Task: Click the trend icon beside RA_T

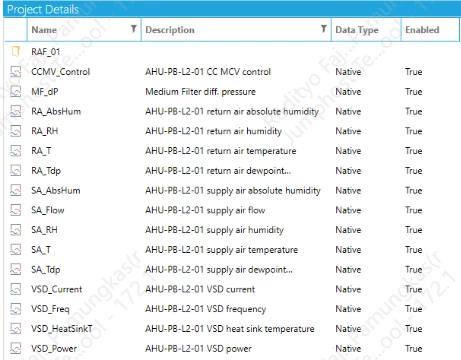Action: [16, 151]
